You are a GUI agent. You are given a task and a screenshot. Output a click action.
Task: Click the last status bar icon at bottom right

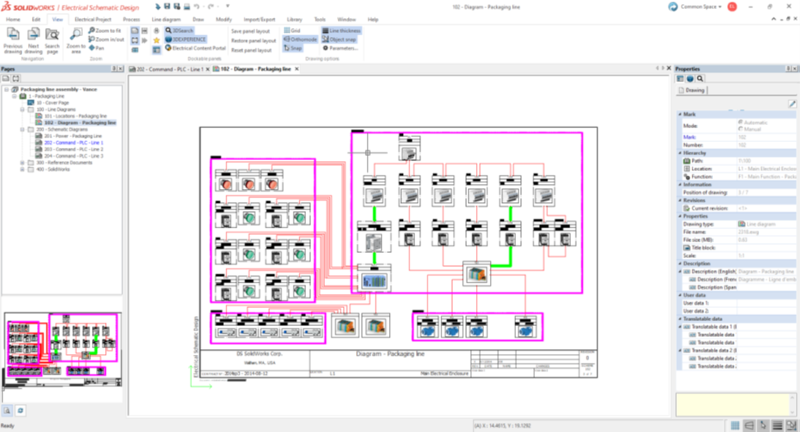click(791, 425)
